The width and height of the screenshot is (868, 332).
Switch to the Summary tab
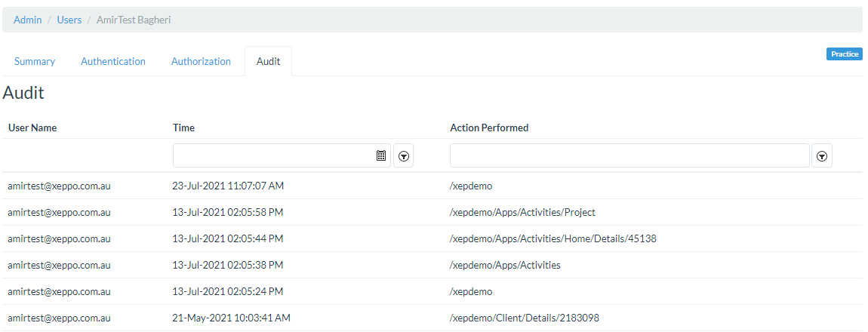(x=35, y=62)
